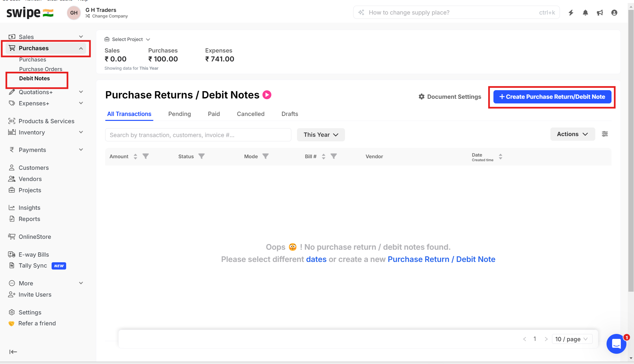634x364 pixels.
Task: Sort by the Amount column arrows
Action: pyautogui.click(x=135, y=157)
